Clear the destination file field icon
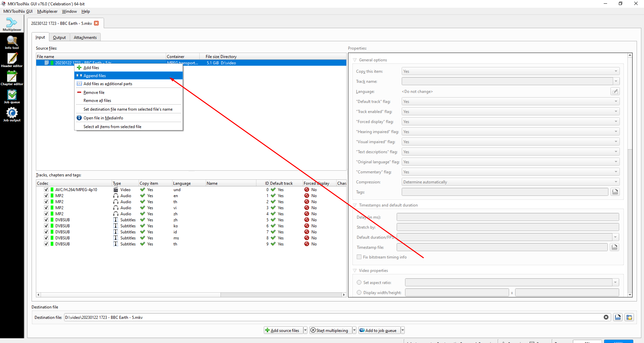The width and height of the screenshot is (644, 343). tap(606, 317)
